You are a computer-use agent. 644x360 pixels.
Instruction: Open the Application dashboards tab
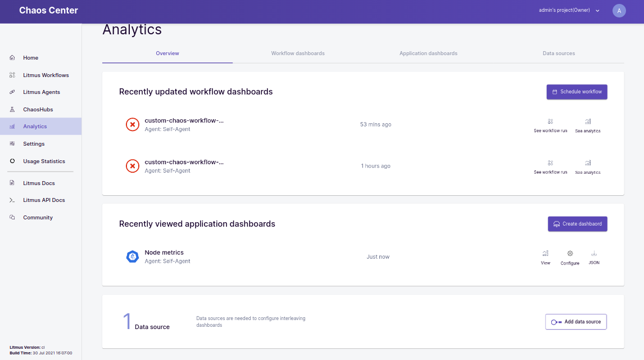point(428,53)
